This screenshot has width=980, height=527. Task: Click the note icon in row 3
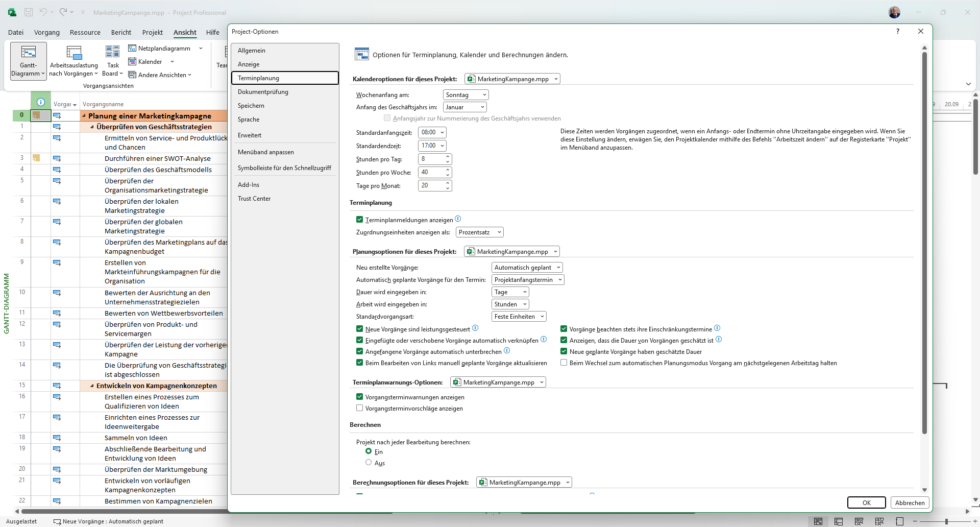pos(36,158)
